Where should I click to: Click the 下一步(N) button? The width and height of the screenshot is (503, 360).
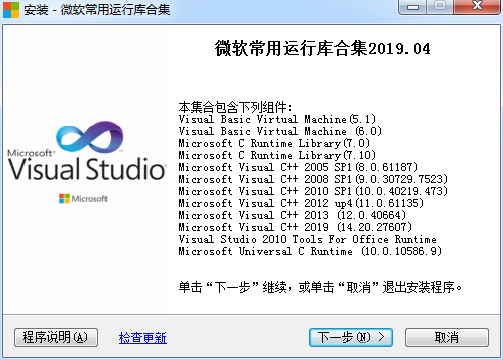pyautogui.click(x=351, y=337)
